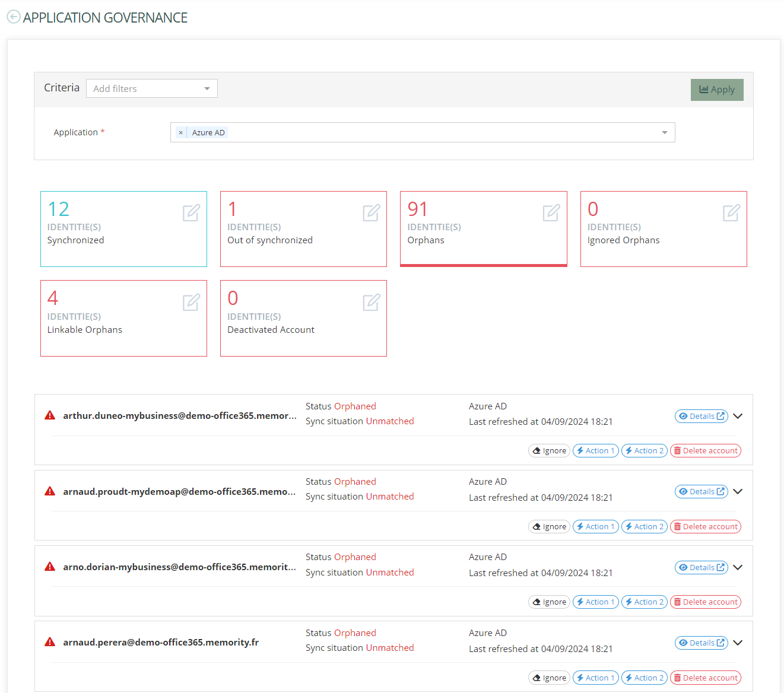This screenshot has height=693, width=784.
Task: Expand the arthur.duneo account row
Action: [x=738, y=416]
